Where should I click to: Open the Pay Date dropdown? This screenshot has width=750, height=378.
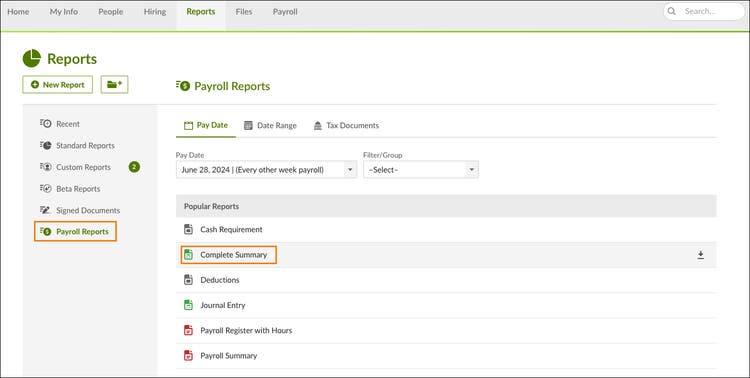[266, 170]
